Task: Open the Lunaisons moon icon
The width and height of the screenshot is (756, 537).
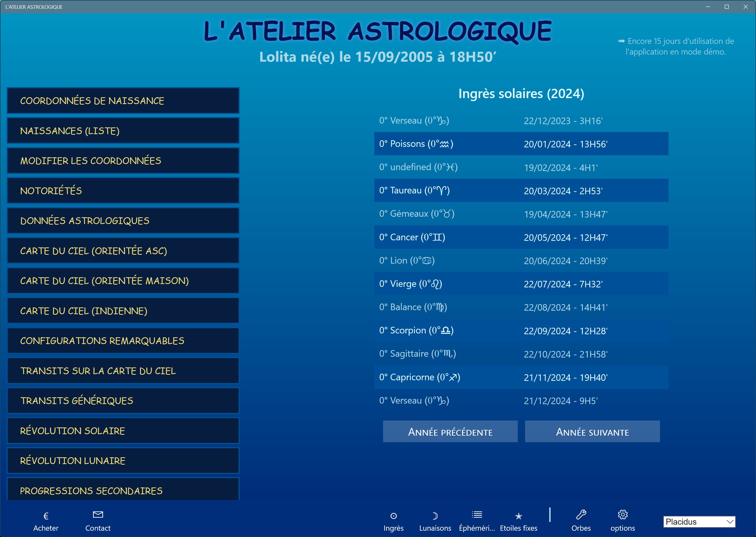Action: 435,516
